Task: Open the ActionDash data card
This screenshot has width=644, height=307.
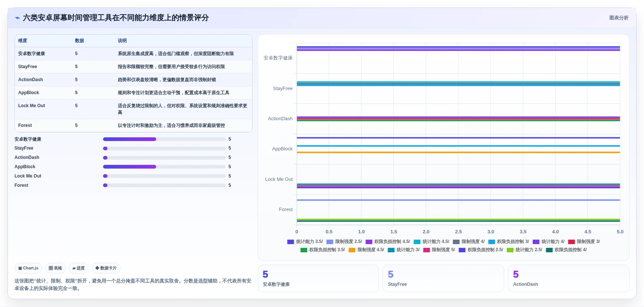Action: pyautogui.click(x=569, y=278)
